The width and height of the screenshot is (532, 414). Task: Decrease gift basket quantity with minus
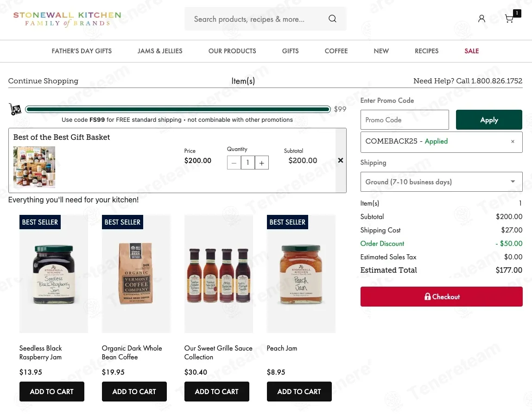click(234, 163)
